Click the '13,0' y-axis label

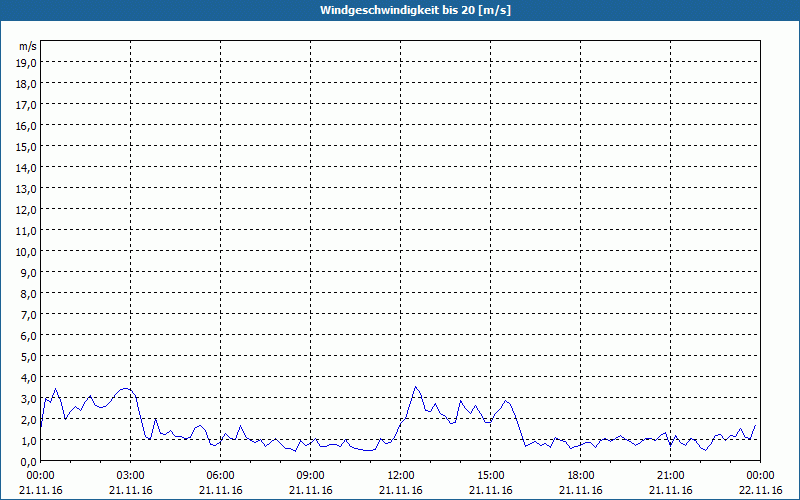tap(28, 189)
